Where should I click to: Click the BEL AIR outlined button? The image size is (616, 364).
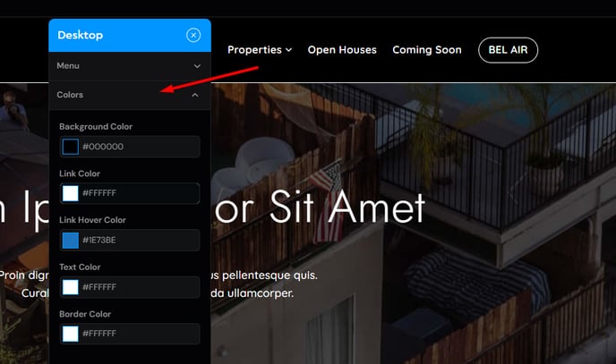(x=508, y=50)
